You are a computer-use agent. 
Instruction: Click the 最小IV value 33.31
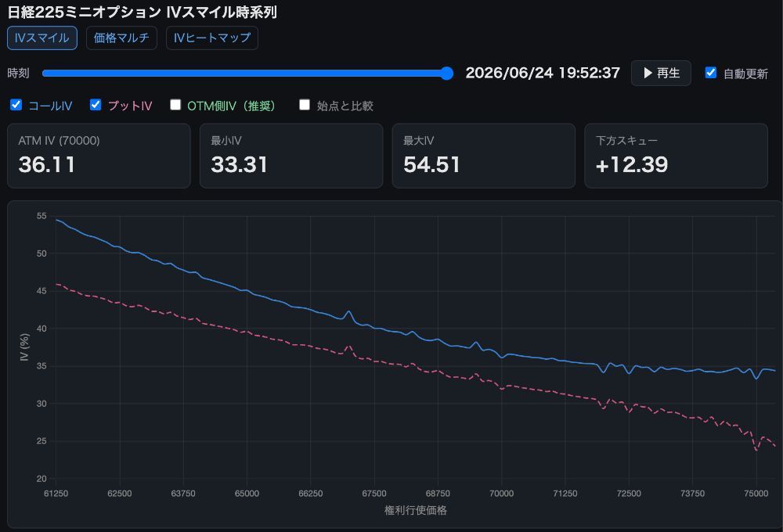(239, 165)
